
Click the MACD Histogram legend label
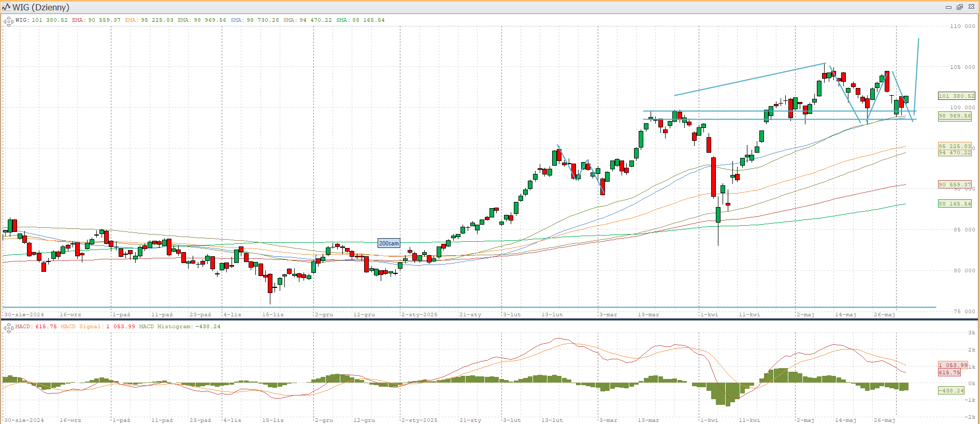click(x=179, y=327)
